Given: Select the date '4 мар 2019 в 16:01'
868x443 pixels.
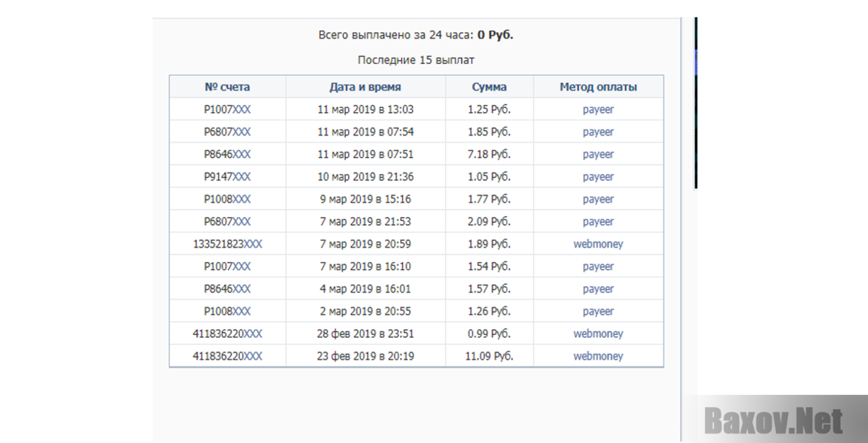Looking at the screenshot, I should [x=365, y=289].
